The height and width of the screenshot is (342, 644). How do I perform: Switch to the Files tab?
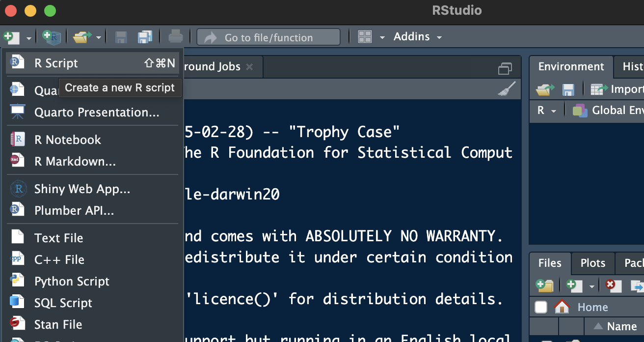point(550,263)
